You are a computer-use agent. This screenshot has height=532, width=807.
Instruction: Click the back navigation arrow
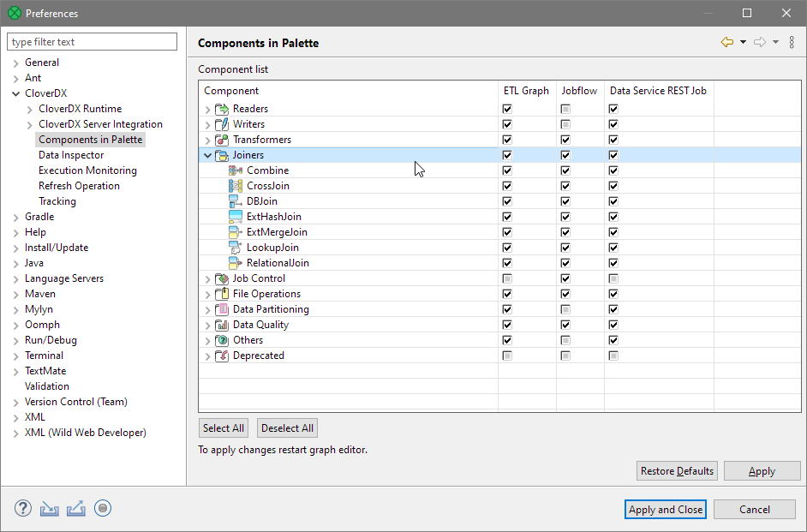click(x=728, y=41)
